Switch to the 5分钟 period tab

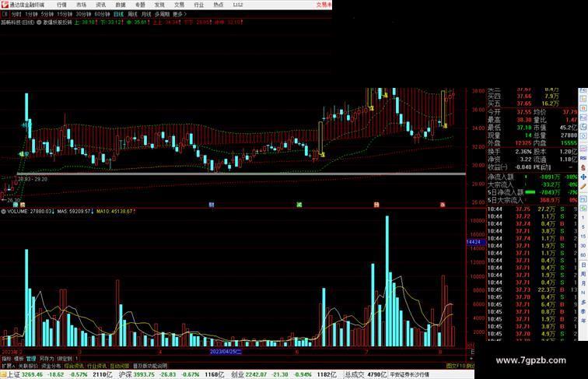(47, 14)
